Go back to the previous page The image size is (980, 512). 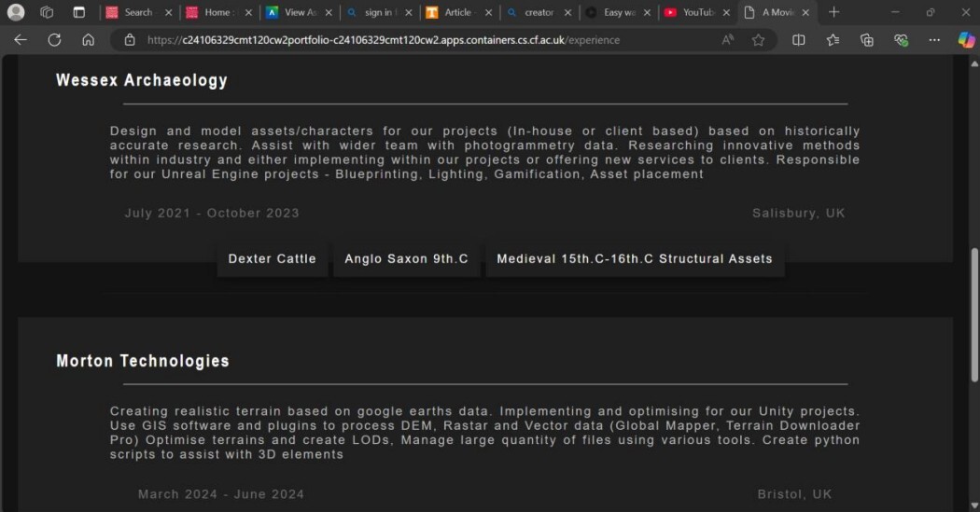[21, 40]
